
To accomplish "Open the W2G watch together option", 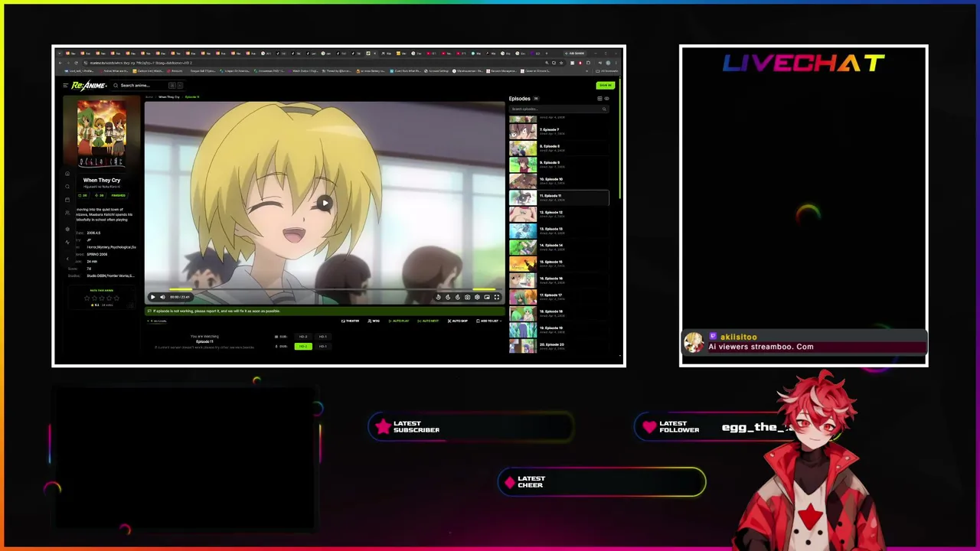I will [374, 321].
